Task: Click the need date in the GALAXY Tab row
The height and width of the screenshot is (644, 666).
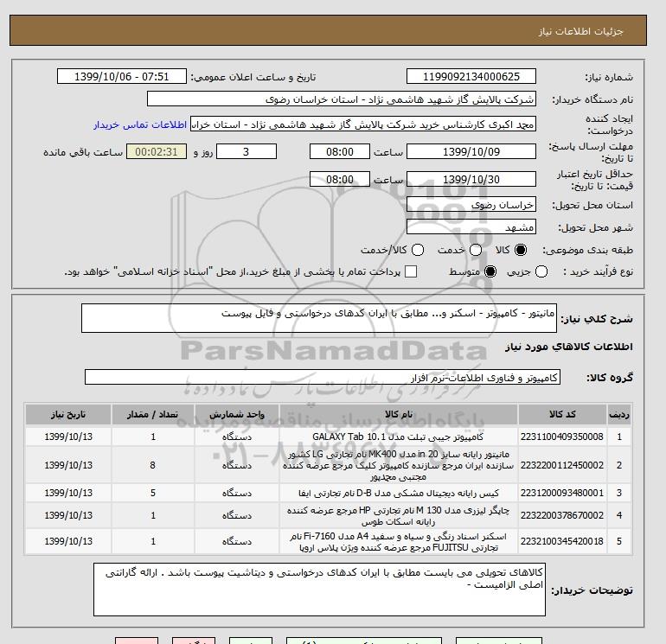Action: coord(68,437)
